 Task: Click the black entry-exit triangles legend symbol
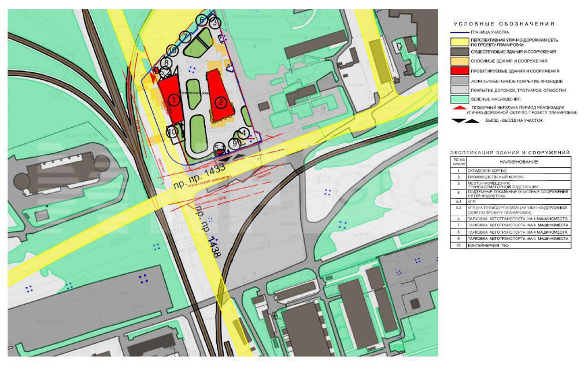[x=465, y=121]
